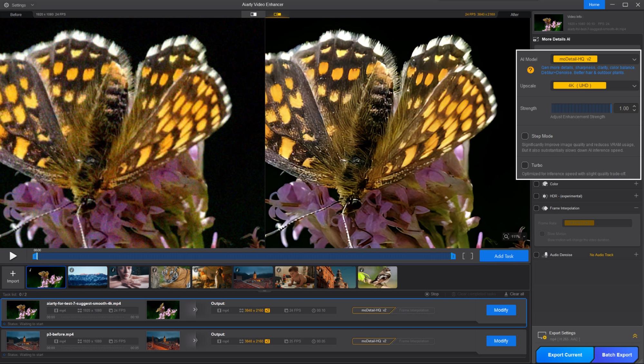Enable Turbo mode

(525, 165)
